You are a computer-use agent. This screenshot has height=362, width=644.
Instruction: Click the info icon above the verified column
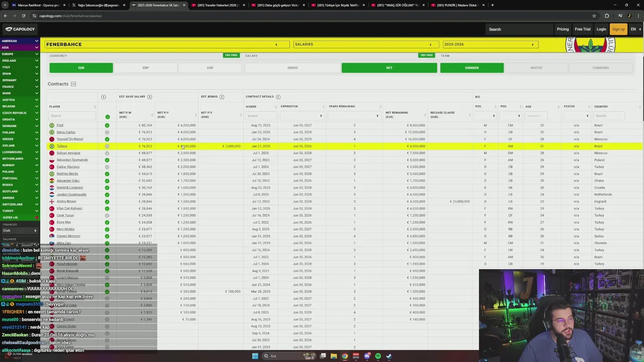[x=104, y=97]
